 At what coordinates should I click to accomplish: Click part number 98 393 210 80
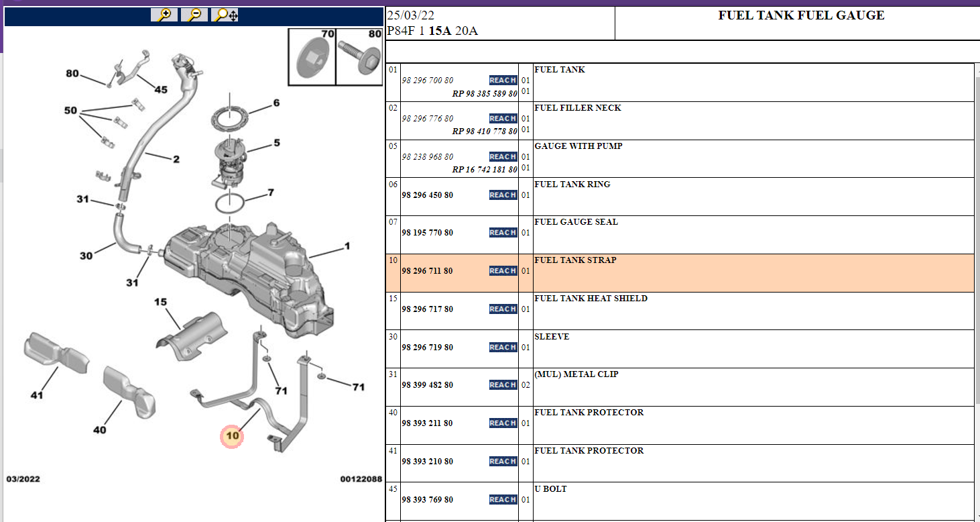point(428,462)
